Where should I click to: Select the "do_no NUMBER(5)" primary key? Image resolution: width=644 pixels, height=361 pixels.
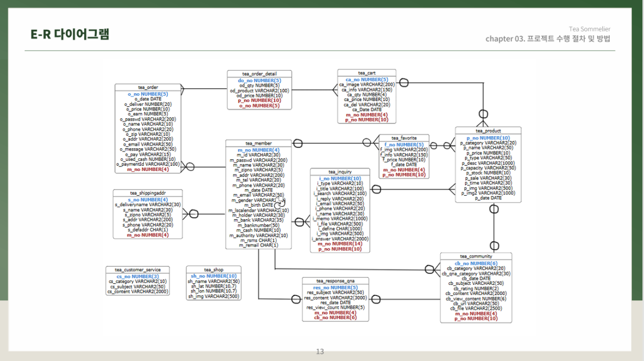pyautogui.click(x=260, y=80)
